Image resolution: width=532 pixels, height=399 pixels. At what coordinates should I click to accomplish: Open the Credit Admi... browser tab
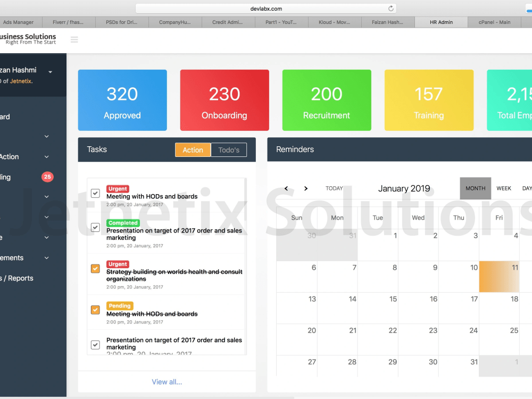[227, 22]
